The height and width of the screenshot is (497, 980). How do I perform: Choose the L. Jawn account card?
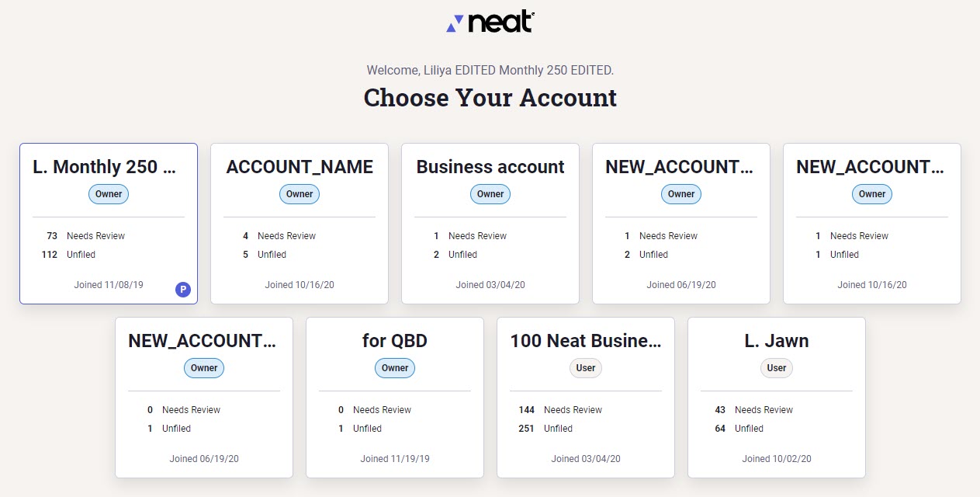pyautogui.click(x=777, y=398)
